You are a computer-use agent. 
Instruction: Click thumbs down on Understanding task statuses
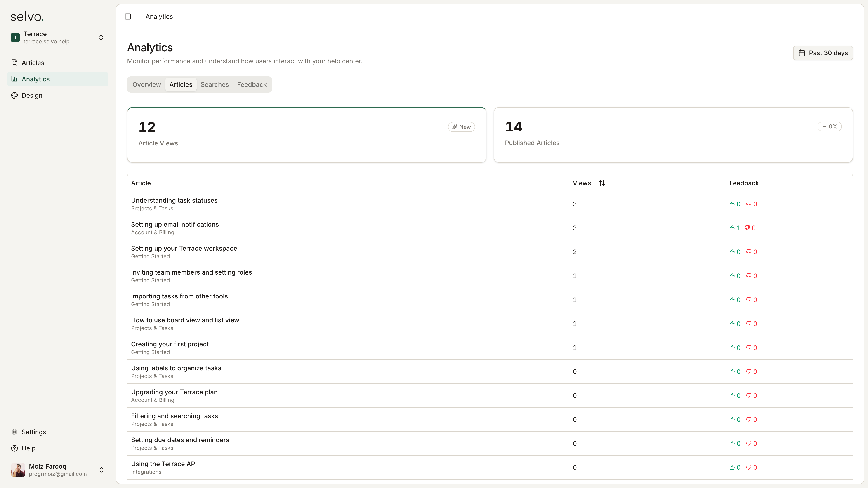[748, 204]
